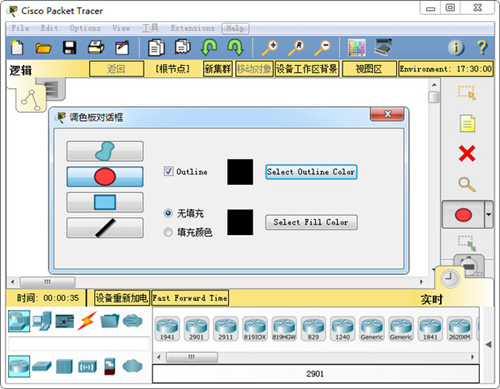
Task: Open the File menu
Action: click(20, 28)
